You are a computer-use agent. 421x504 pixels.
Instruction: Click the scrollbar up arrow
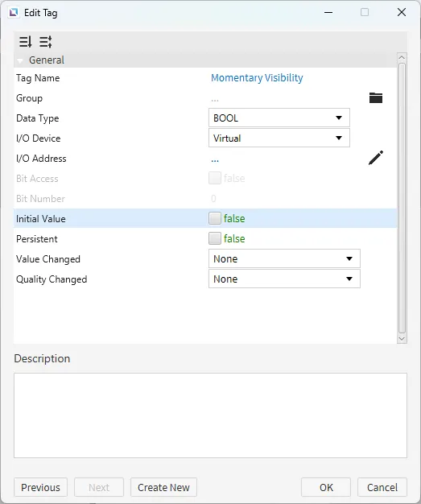click(x=402, y=57)
